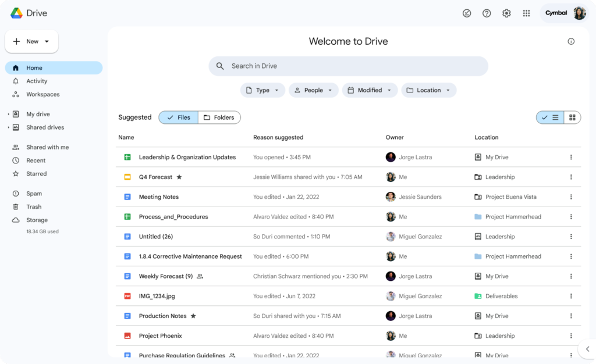Screen dimensions: 596x364
Task: Open the Cymbal account profile avatar
Action: (x=579, y=13)
